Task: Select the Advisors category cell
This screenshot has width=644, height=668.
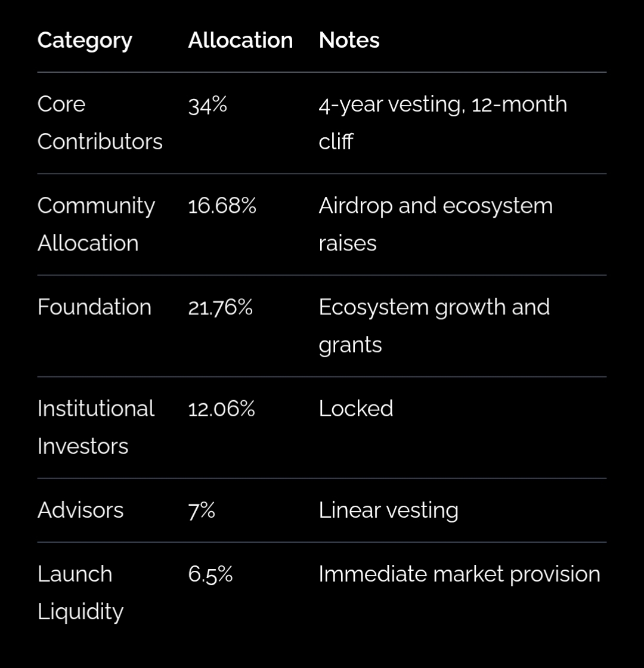Action: coord(80,511)
